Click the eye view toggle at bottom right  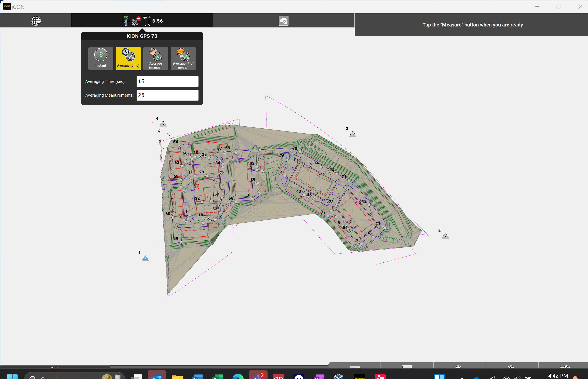coord(565,367)
